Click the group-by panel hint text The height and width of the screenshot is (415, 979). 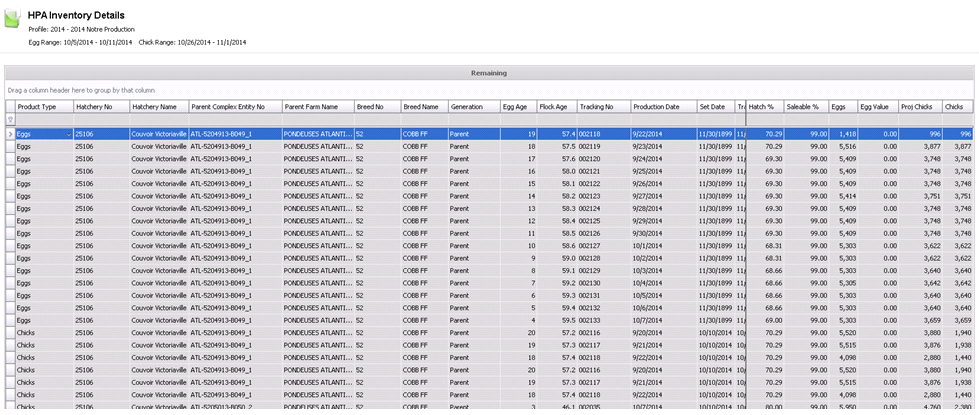click(81, 90)
